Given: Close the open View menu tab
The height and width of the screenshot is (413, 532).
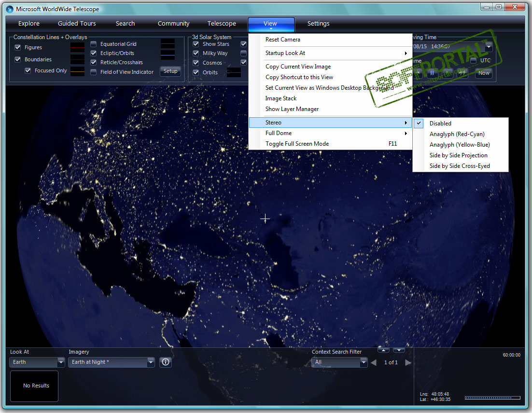Looking at the screenshot, I should [271, 24].
